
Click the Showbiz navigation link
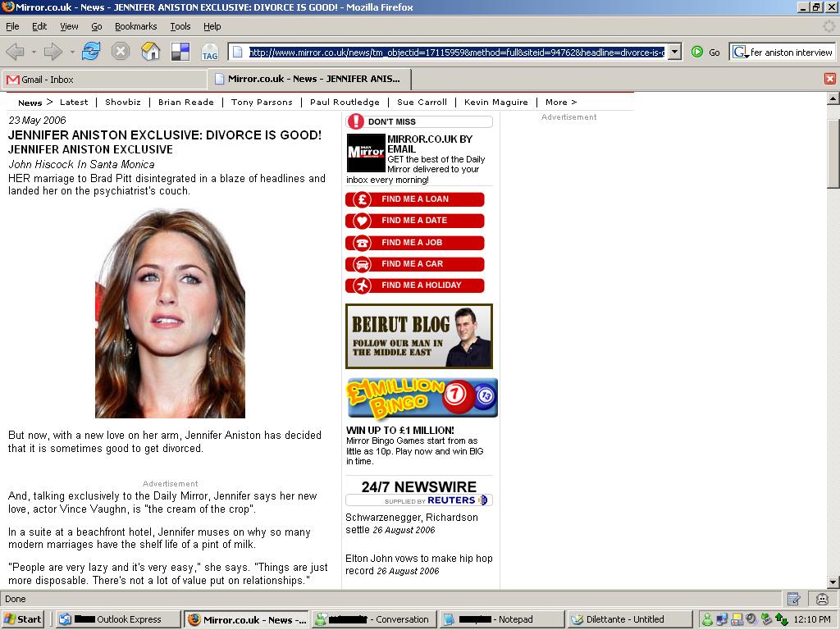[x=123, y=102]
